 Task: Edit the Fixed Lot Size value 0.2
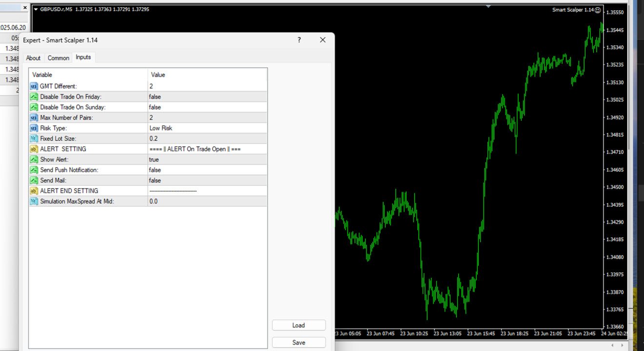(207, 138)
